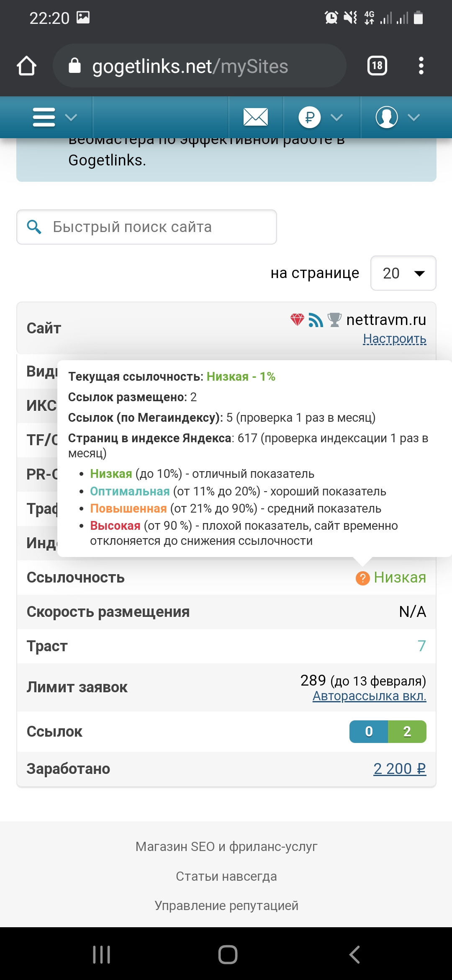Open the hamburger main menu
The width and height of the screenshot is (452, 980).
tap(44, 117)
